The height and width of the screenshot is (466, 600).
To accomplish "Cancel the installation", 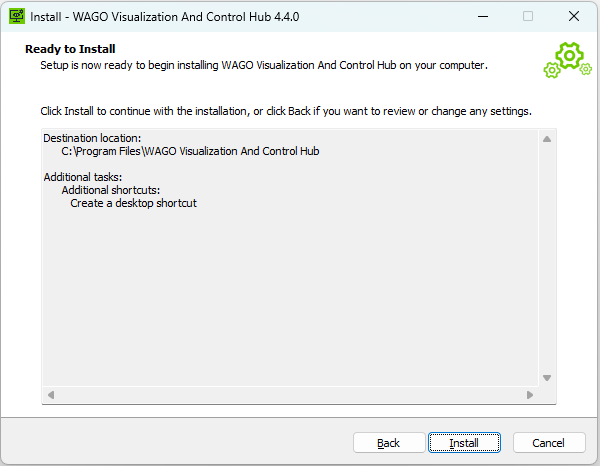I will point(548,443).
